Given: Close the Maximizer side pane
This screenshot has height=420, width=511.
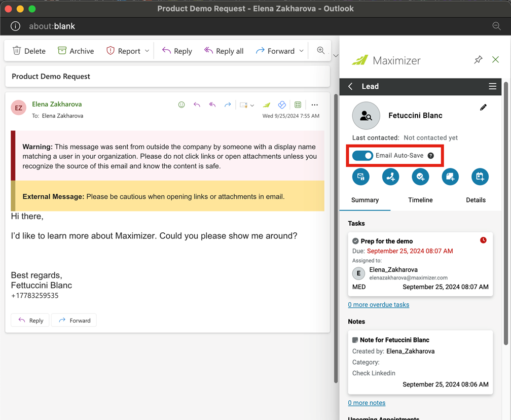Looking at the screenshot, I should tap(495, 60).
